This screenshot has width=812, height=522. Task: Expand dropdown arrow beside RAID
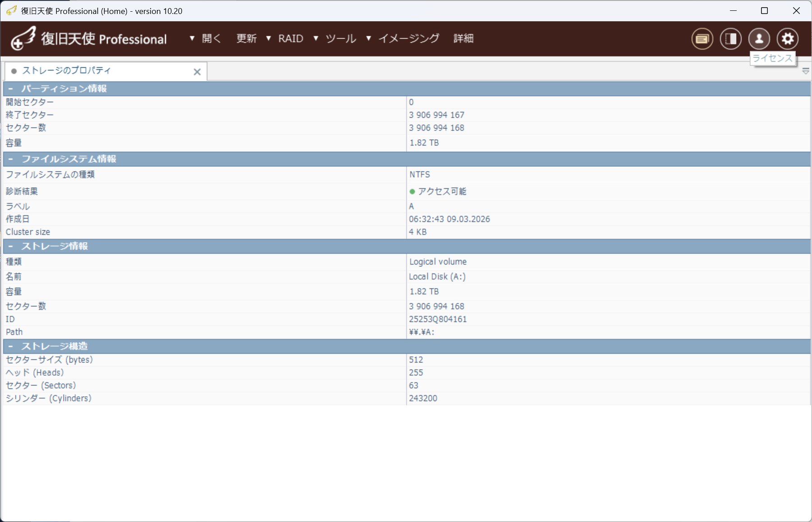click(x=269, y=39)
